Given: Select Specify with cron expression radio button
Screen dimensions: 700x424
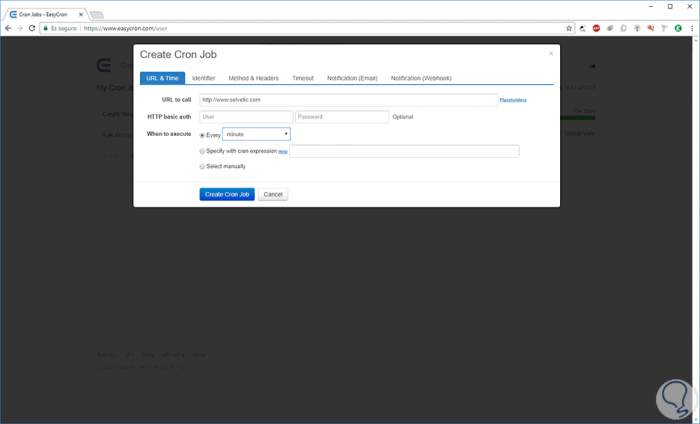Looking at the screenshot, I should coord(202,151).
